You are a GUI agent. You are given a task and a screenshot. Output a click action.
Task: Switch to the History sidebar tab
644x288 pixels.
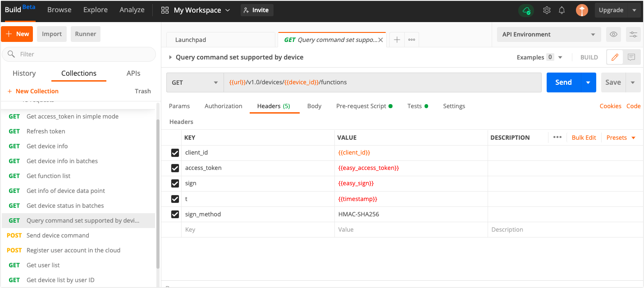24,73
